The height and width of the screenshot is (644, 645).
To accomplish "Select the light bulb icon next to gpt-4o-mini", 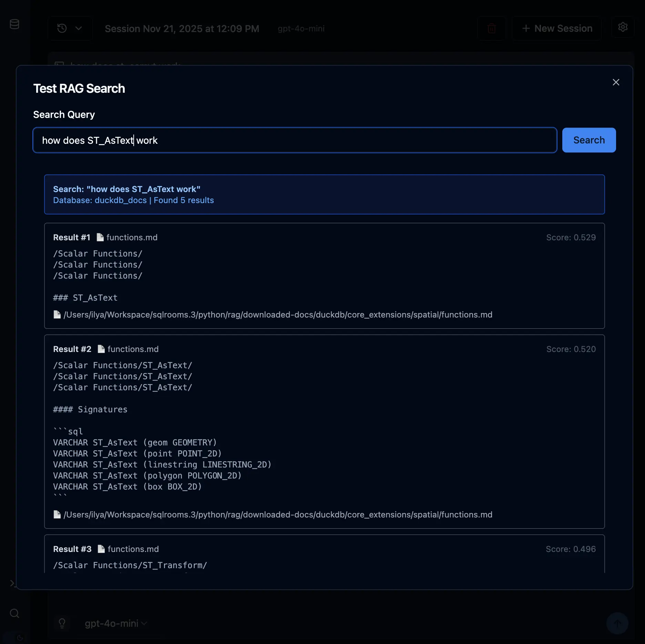I will (62, 623).
